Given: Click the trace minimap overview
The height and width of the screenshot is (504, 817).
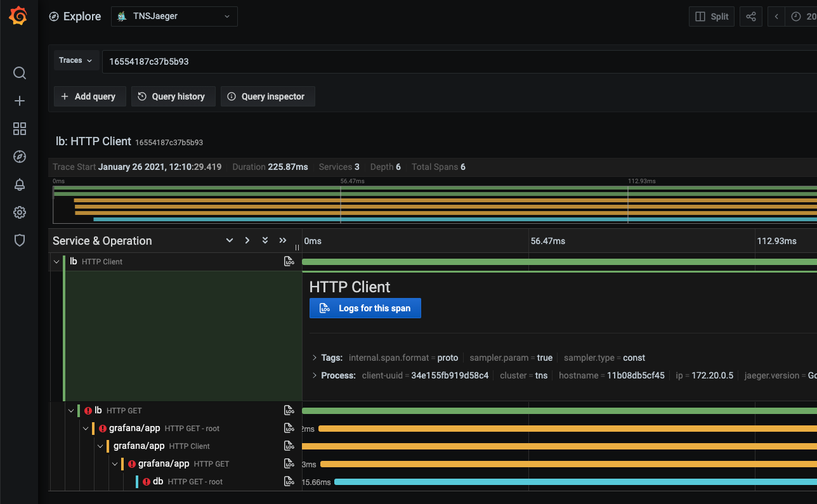Looking at the screenshot, I should [x=435, y=204].
